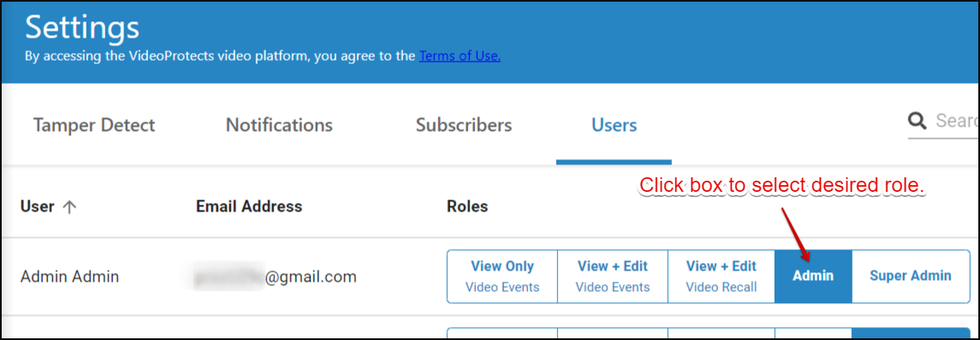Click the User column header

point(38,206)
